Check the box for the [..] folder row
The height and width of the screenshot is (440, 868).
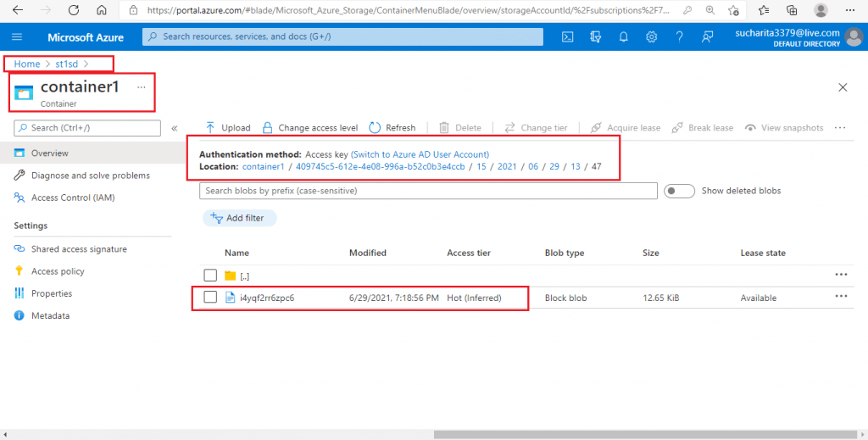pos(210,275)
